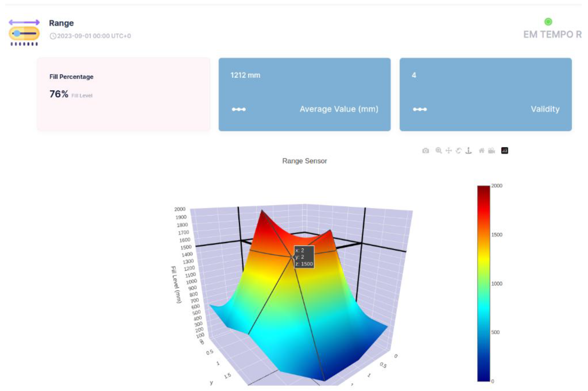Click the Range Sensor chart title

[304, 161]
